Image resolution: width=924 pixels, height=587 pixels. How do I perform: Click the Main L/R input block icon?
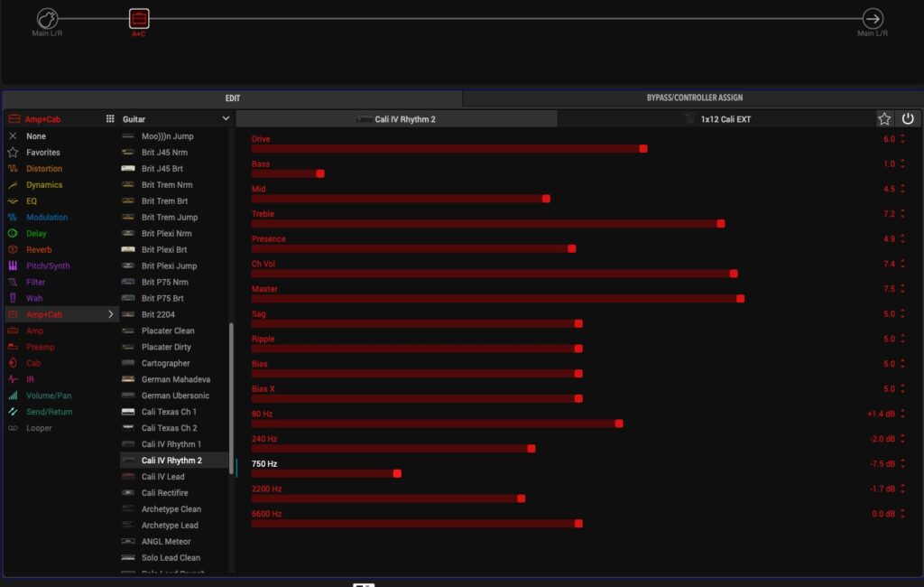point(47,19)
